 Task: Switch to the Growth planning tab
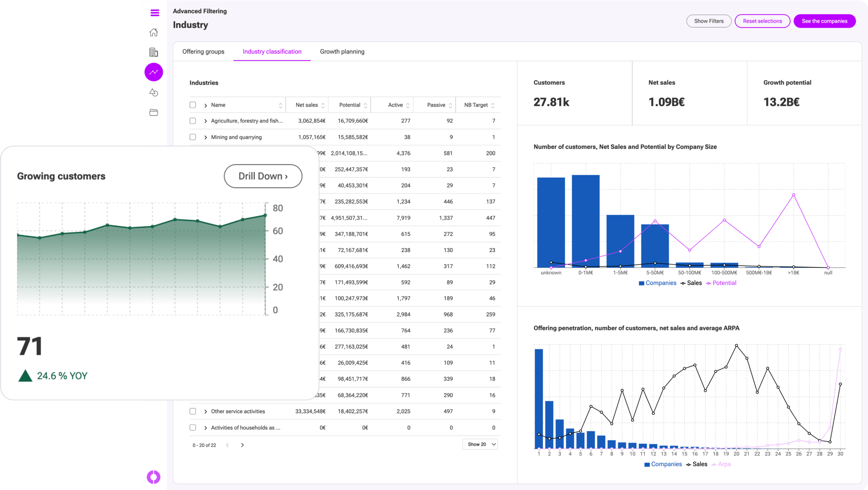[341, 52]
